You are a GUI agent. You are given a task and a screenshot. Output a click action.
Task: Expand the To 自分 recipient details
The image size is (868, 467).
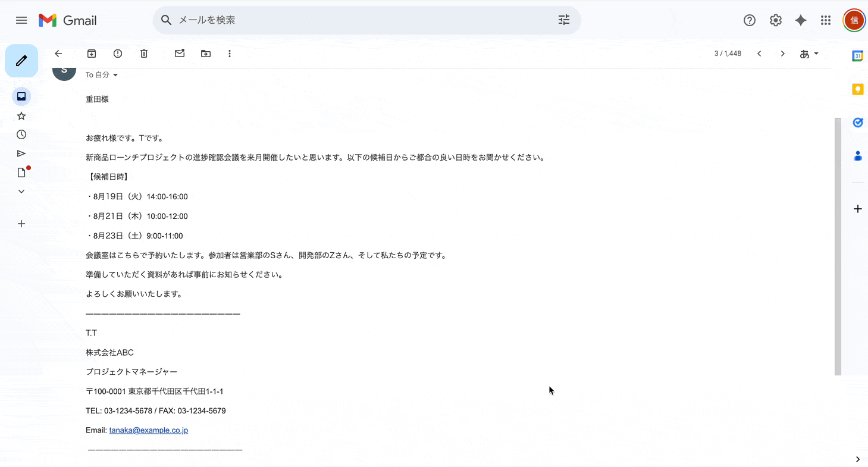click(x=101, y=74)
